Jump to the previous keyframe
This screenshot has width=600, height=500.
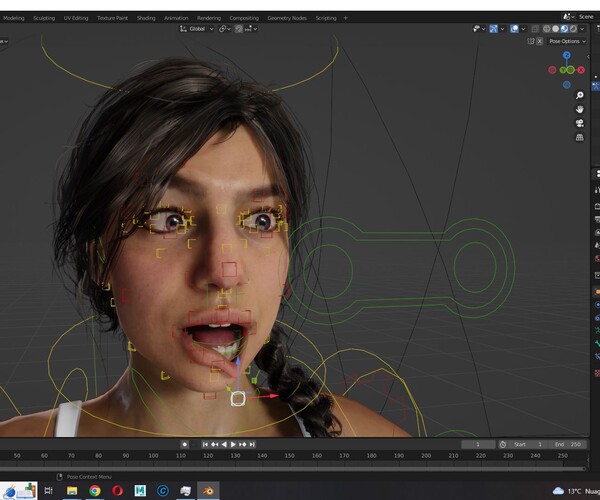tap(214, 444)
